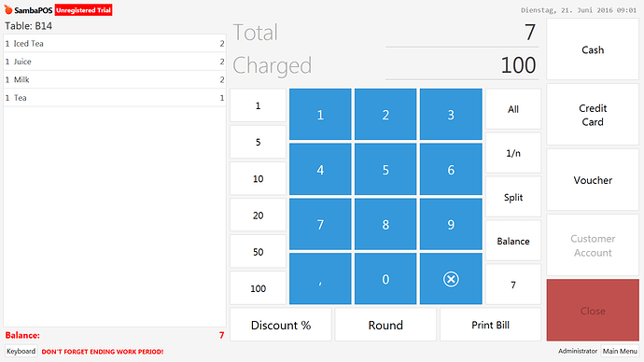
Task: Click the 1/n split evenly button
Action: click(x=513, y=153)
